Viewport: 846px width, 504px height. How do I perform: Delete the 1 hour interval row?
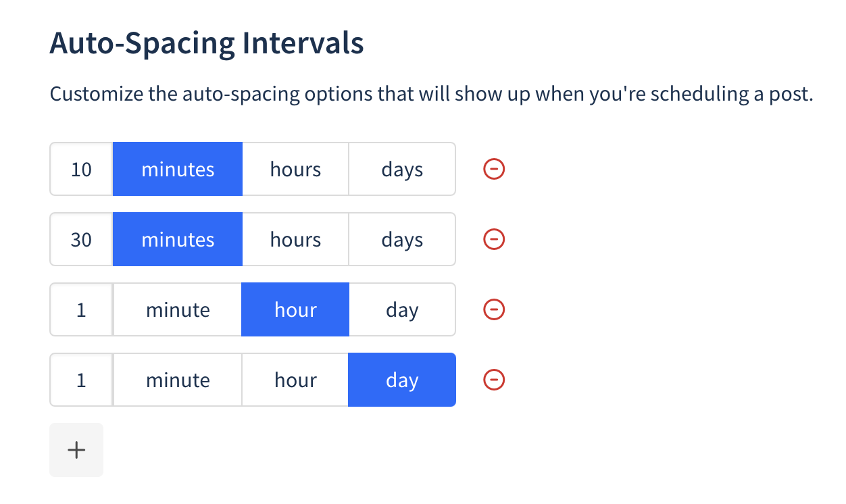495,309
